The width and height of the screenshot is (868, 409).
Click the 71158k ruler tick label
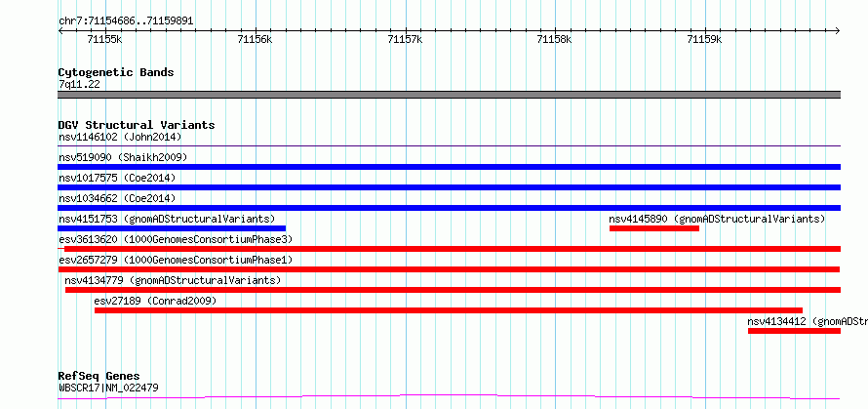coord(555,39)
